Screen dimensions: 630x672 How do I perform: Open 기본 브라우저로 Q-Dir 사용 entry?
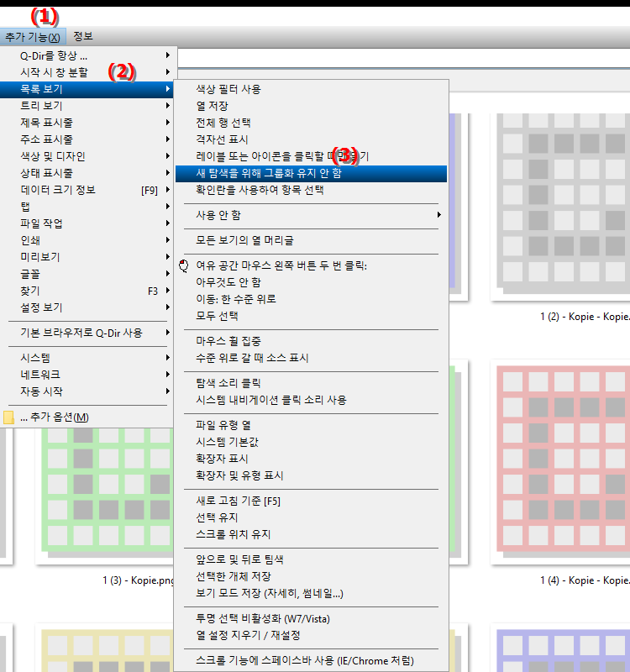click(x=88, y=333)
